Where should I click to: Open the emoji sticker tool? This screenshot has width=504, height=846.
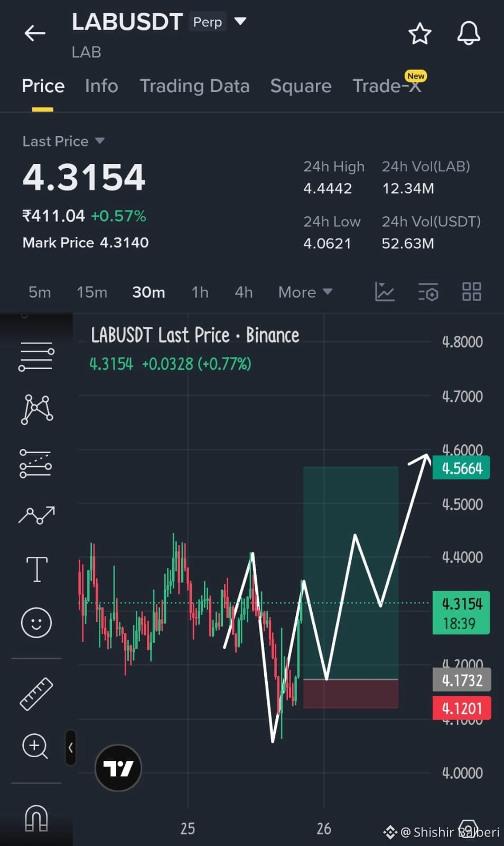coord(36,622)
